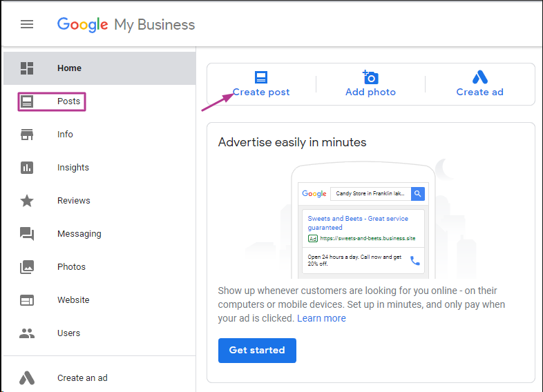
Task: Click the Learn more link
Action: click(321, 318)
